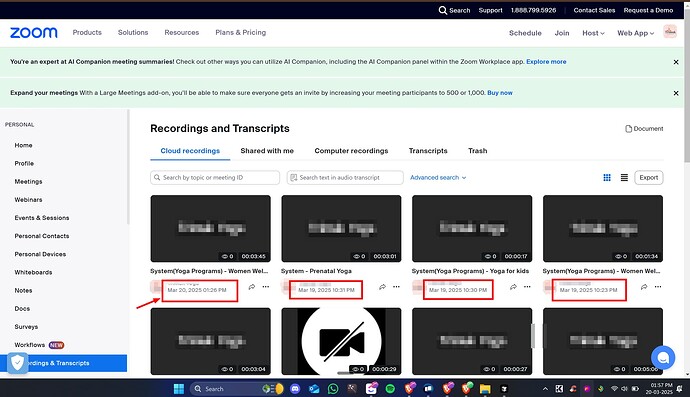Open the 00:00:17 Yoga for kids thumbnail
Viewport: 690px width, 397px height.
[472, 228]
